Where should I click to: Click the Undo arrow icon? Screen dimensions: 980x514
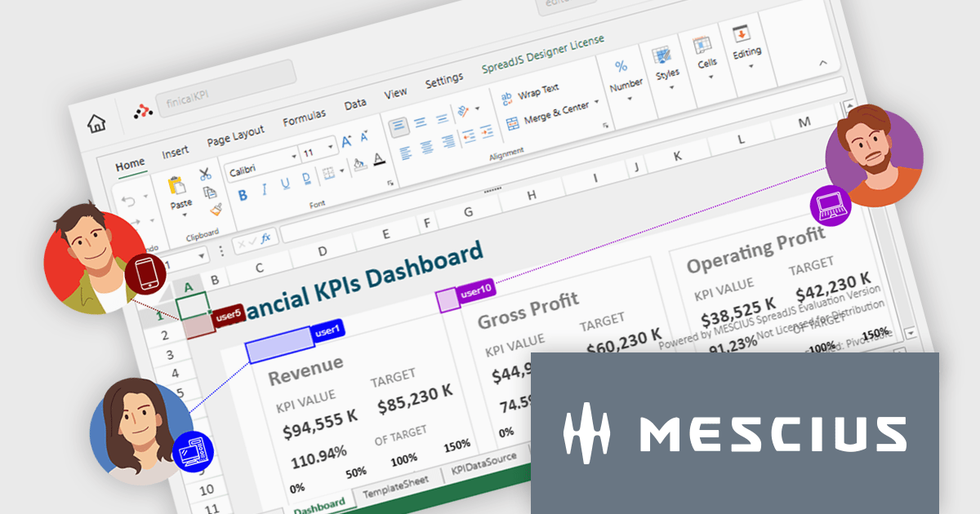[x=128, y=201]
